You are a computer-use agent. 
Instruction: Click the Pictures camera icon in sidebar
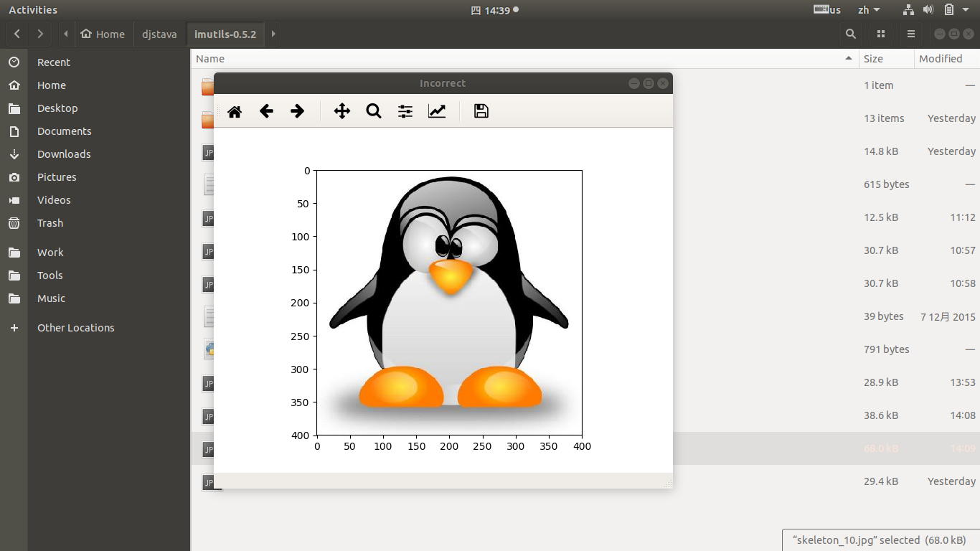[14, 177]
